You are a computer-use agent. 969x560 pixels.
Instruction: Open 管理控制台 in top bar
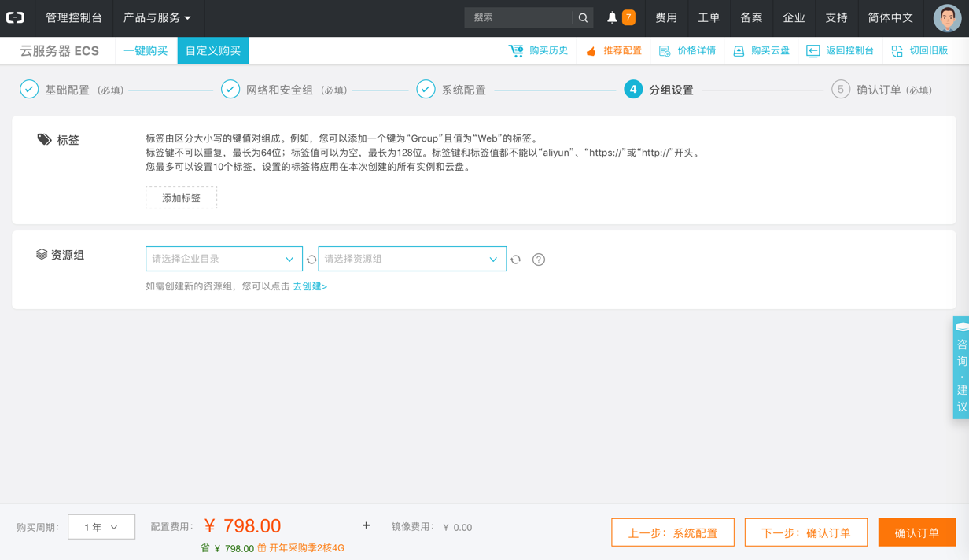[x=74, y=17]
